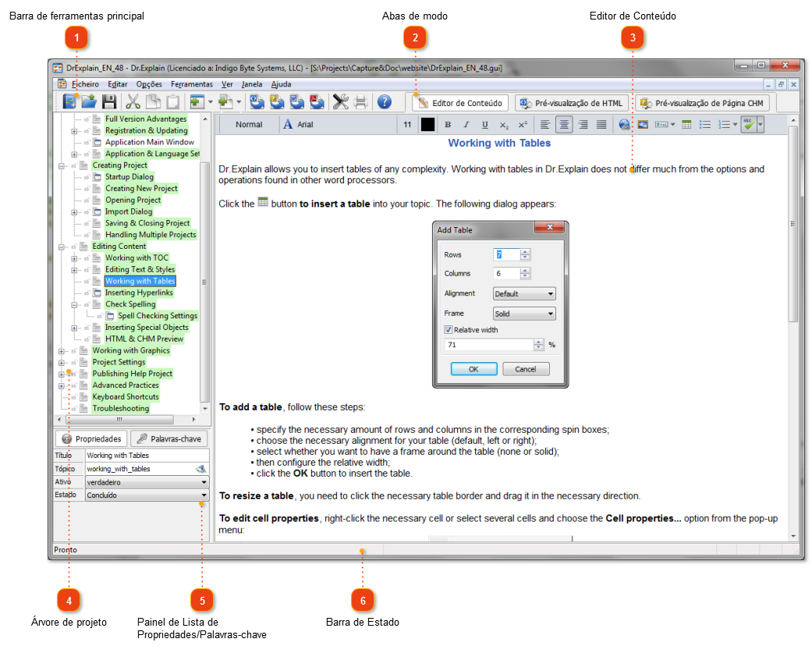Toggle align right
812x653 pixels.
(x=583, y=125)
